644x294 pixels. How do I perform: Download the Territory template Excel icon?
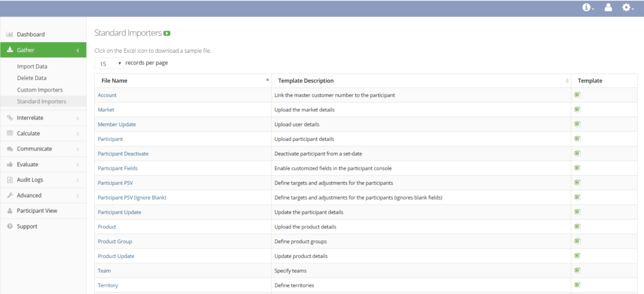tap(577, 285)
